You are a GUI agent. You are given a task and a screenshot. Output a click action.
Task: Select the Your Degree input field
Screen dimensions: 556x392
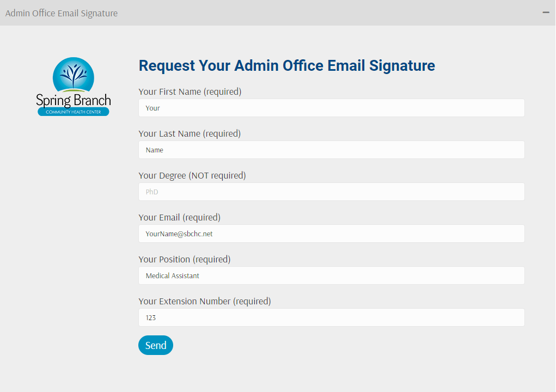click(331, 192)
